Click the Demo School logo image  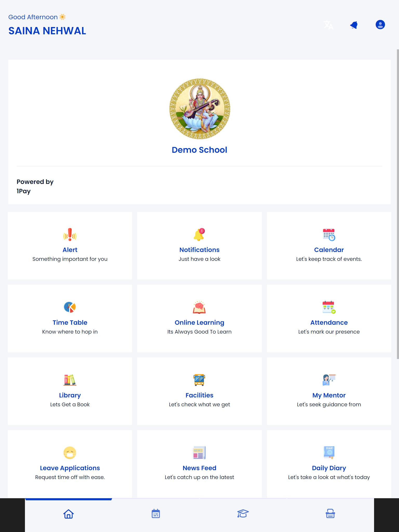click(199, 109)
